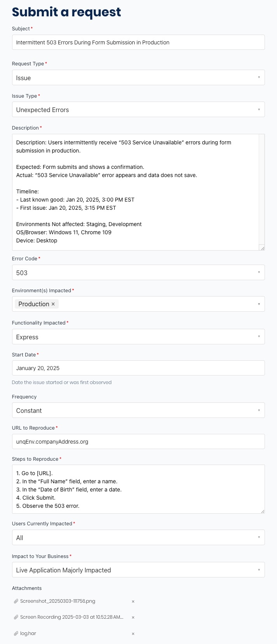Click the URL to Reproduce field
Image resolution: width=277 pixels, height=644 pixels.
138,441
